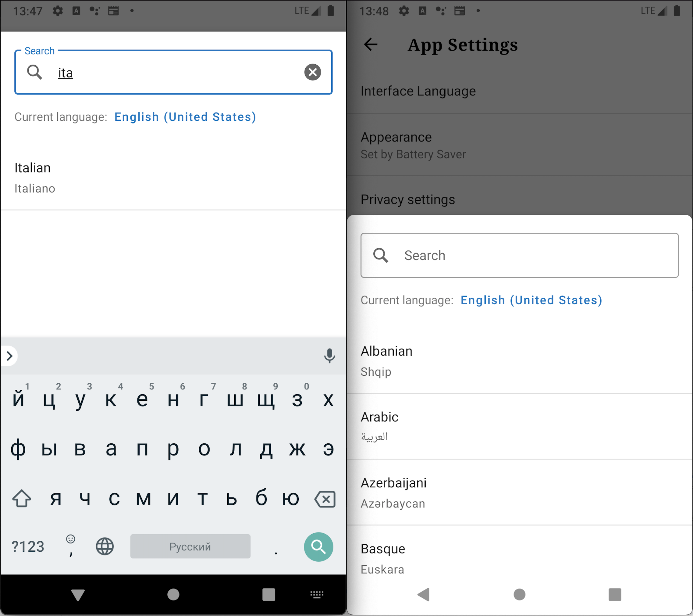Tap the search input field in right panel
The height and width of the screenshot is (616, 693).
click(x=520, y=255)
